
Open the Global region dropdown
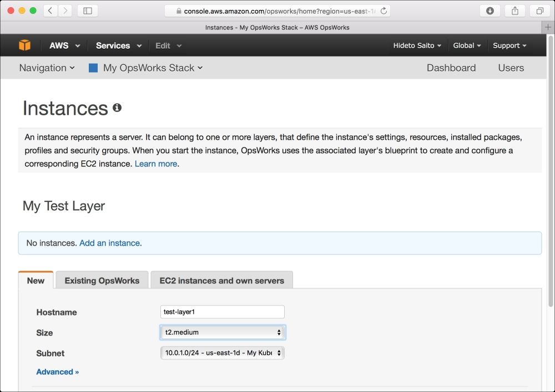[467, 45]
